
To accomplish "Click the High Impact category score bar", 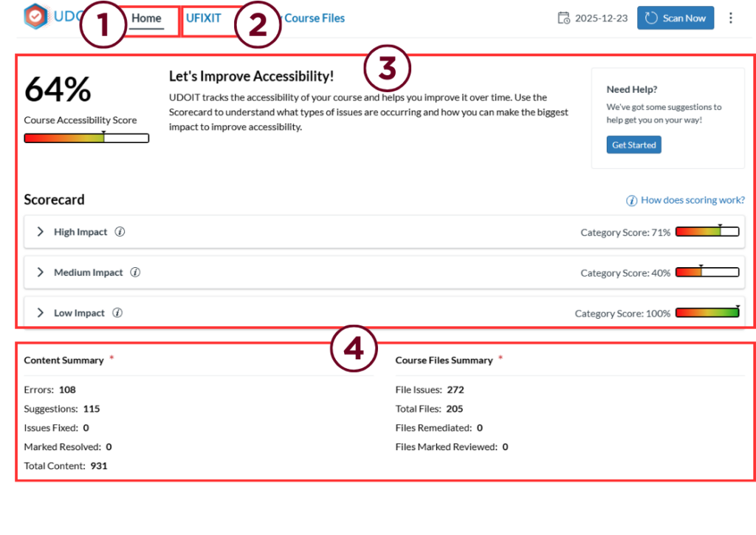I will point(707,232).
